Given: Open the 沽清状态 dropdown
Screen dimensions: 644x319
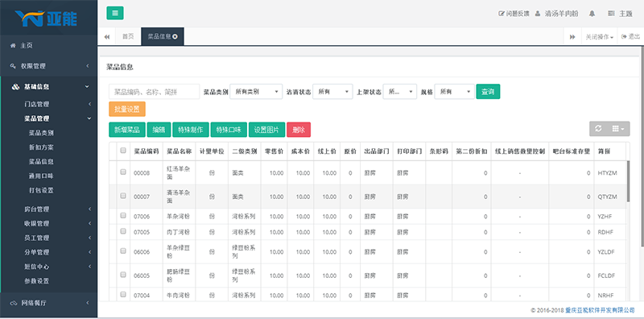Looking at the screenshot, I should point(332,92).
